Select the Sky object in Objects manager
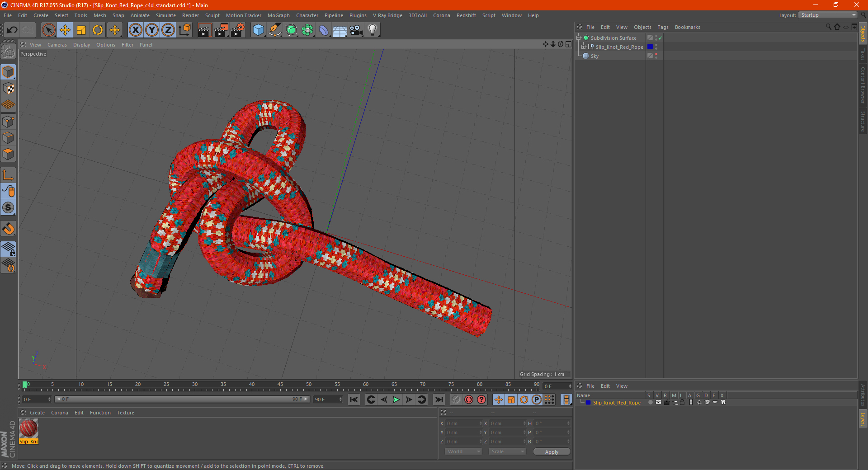This screenshot has height=470, width=868. coord(594,56)
